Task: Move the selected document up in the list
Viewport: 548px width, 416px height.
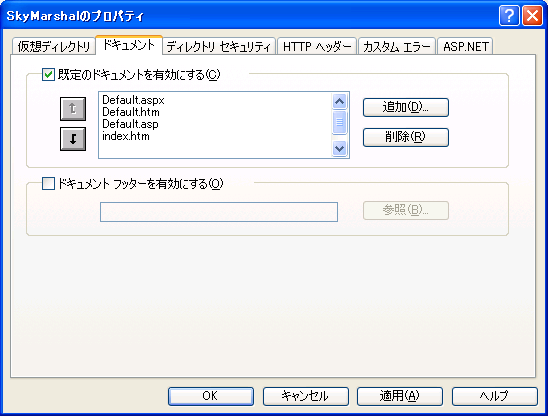Action: tap(73, 109)
